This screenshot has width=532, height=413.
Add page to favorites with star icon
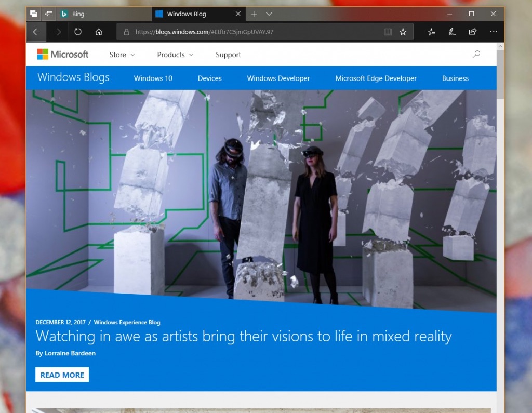[x=403, y=32]
